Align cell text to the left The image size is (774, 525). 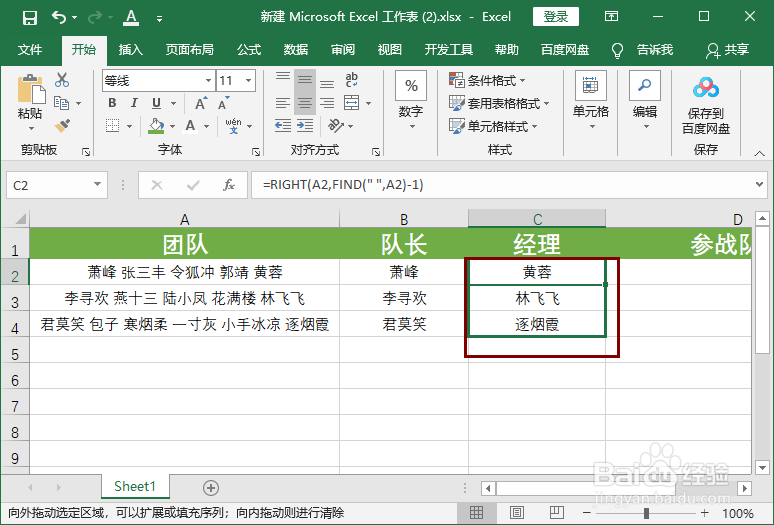point(283,103)
